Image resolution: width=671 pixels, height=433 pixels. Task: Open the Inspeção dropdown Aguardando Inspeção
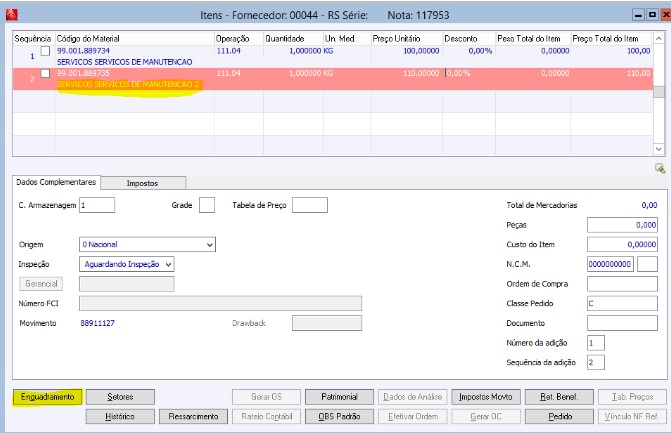point(127,264)
